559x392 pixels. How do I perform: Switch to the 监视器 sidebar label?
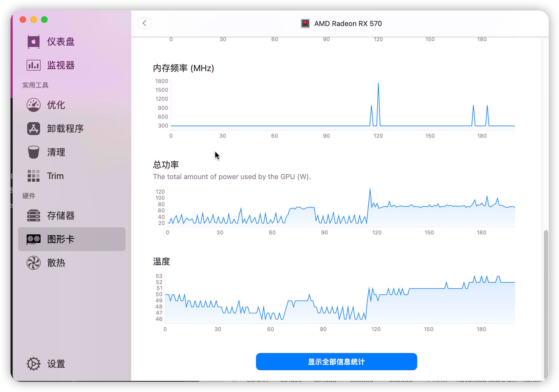[61, 65]
